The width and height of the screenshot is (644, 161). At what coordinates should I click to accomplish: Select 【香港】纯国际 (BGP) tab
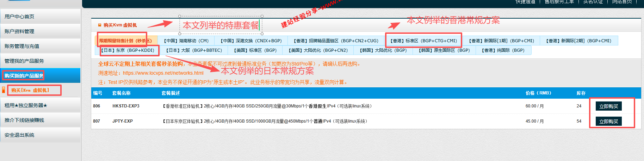(x=503, y=50)
